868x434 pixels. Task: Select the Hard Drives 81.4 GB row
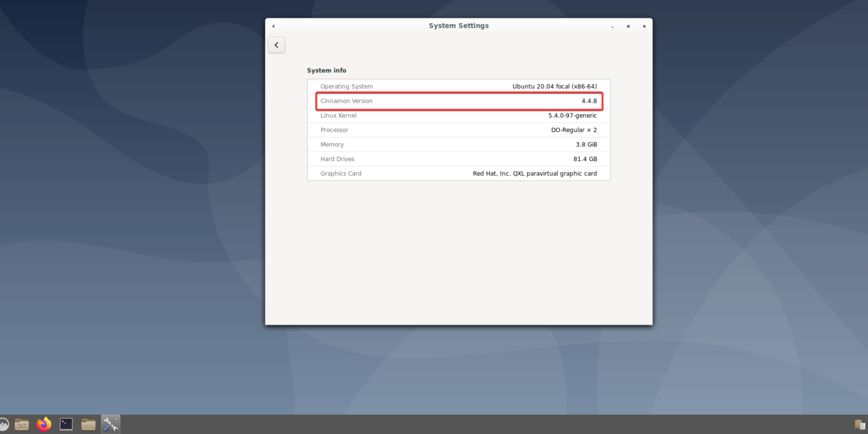point(459,159)
